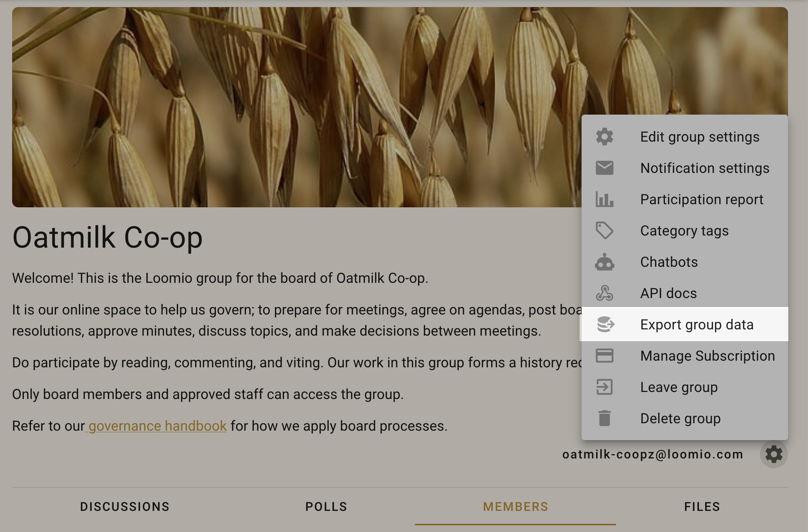808x532 pixels.
Task: Open the Members tab
Action: click(515, 507)
